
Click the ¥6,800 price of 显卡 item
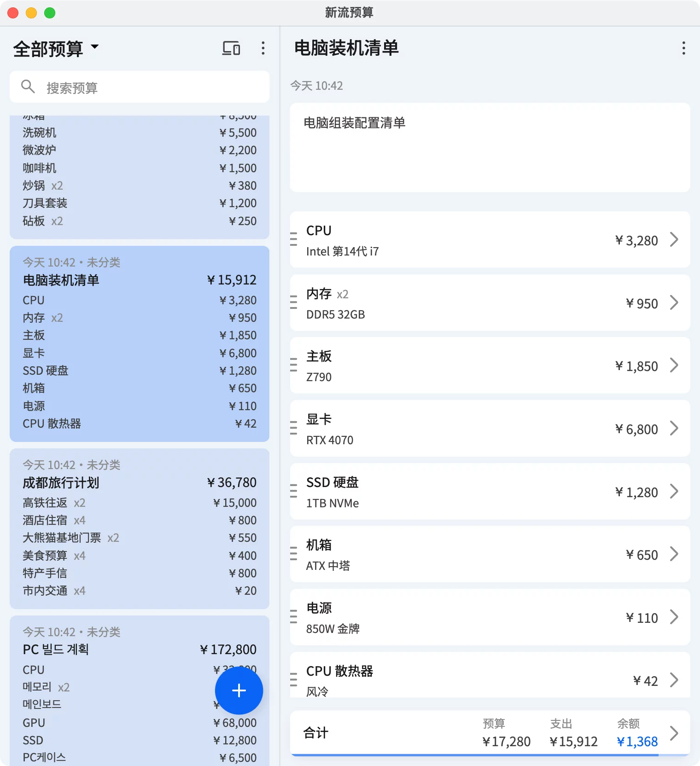click(x=636, y=429)
